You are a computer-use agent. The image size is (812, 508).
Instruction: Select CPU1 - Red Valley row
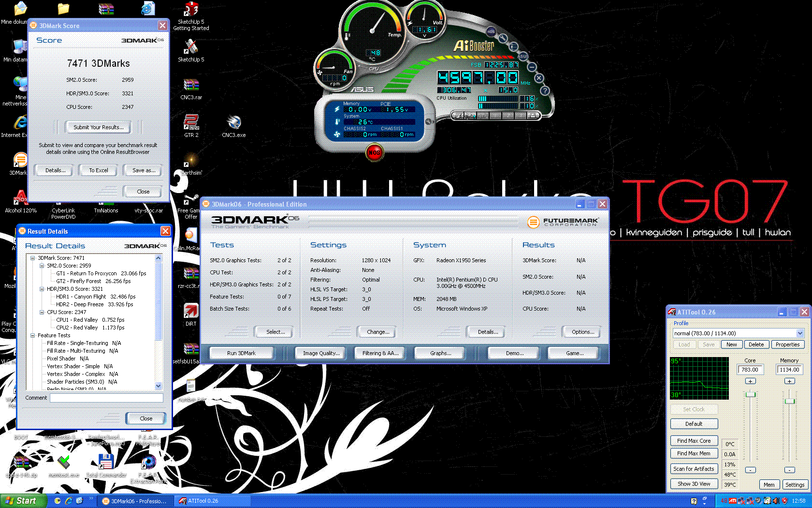tap(90, 320)
